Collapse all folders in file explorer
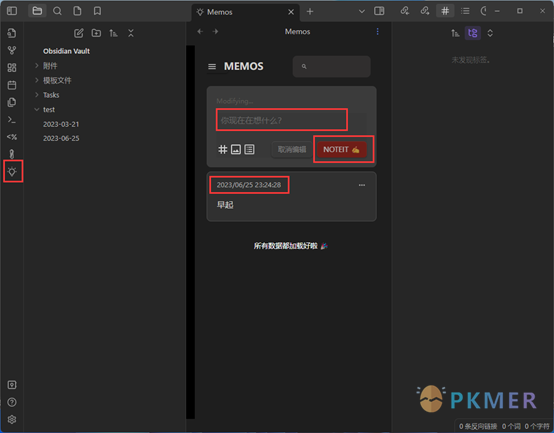554x433 pixels. click(x=131, y=33)
